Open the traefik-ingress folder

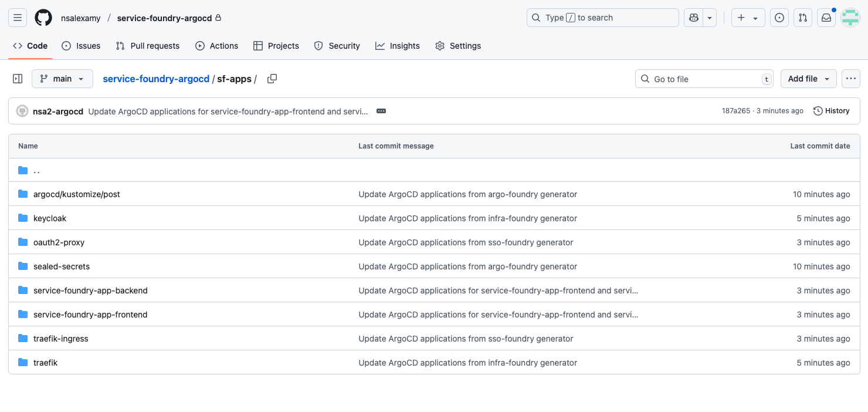pyautogui.click(x=61, y=339)
